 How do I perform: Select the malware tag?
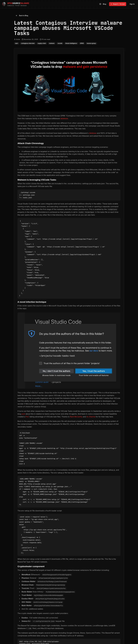(52, 43)
